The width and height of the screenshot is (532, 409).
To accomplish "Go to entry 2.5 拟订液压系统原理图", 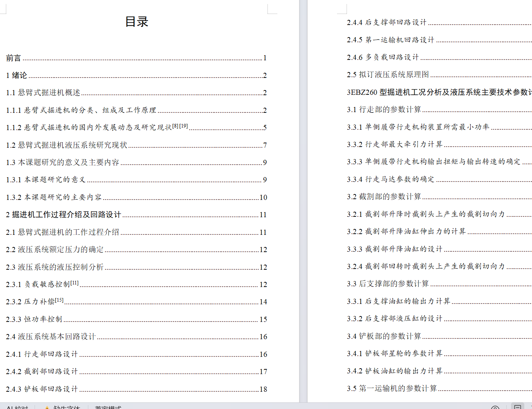I will pos(439,75).
